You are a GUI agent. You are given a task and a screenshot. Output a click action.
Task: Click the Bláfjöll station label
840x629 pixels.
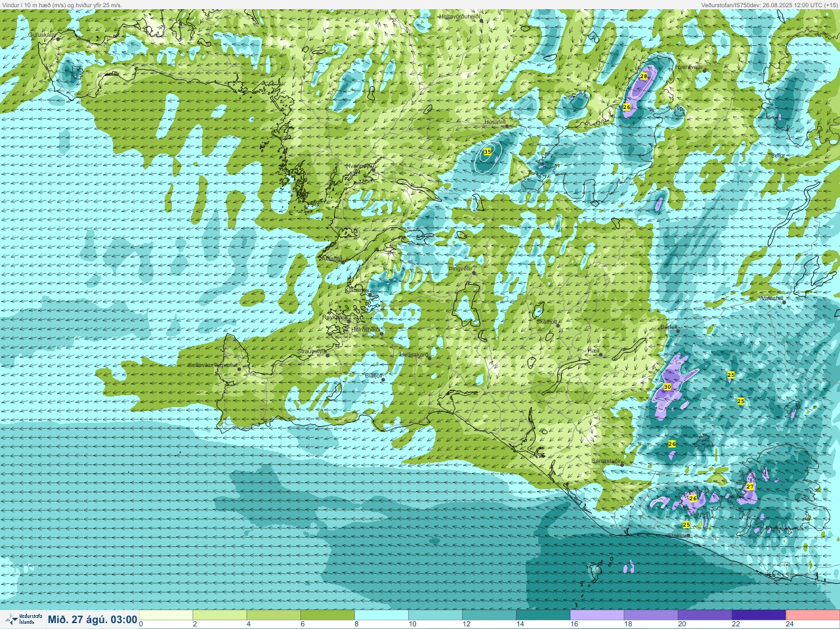pos(373,375)
